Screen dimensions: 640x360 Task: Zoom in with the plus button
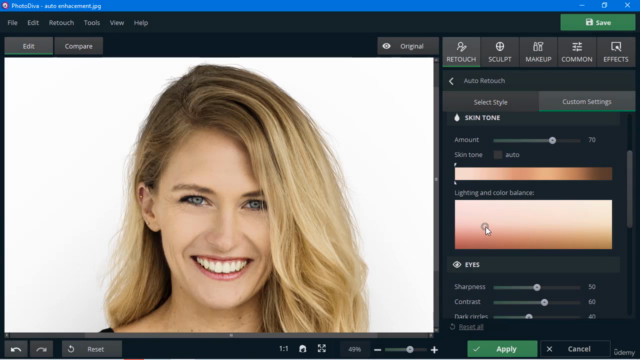click(x=434, y=350)
